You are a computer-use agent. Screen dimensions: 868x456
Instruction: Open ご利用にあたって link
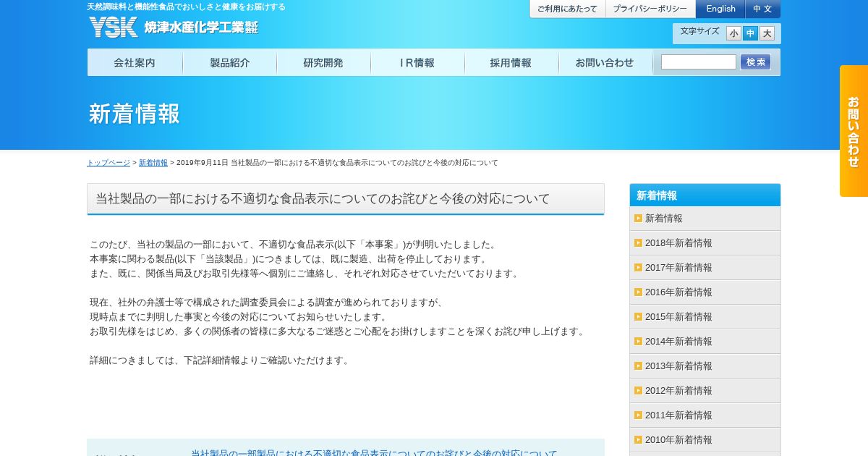click(x=567, y=9)
